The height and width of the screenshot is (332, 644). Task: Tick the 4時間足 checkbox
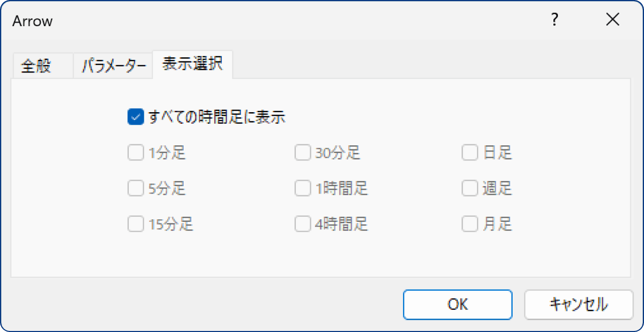303,224
